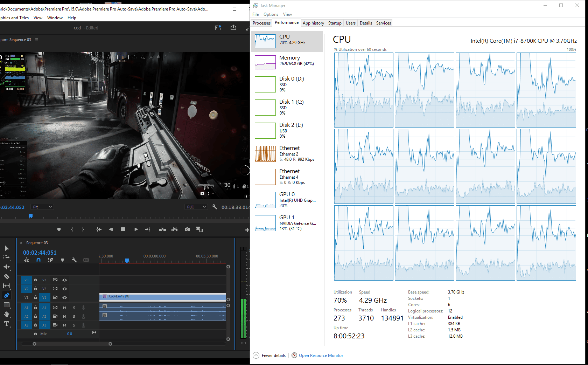Hide the V1 video track output
588x365 pixels.
tap(64, 297)
